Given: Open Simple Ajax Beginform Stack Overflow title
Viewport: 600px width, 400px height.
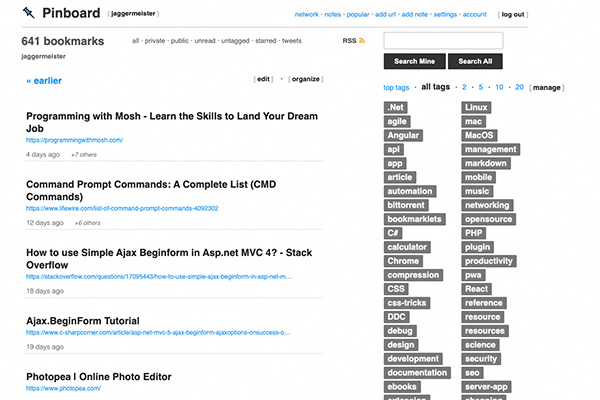Looking at the screenshot, I should coord(169,259).
